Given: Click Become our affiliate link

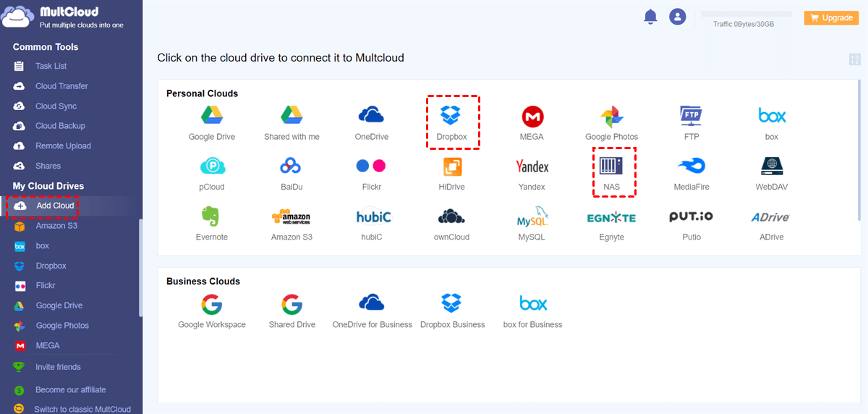Looking at the screenshot, I should point(71,389).
